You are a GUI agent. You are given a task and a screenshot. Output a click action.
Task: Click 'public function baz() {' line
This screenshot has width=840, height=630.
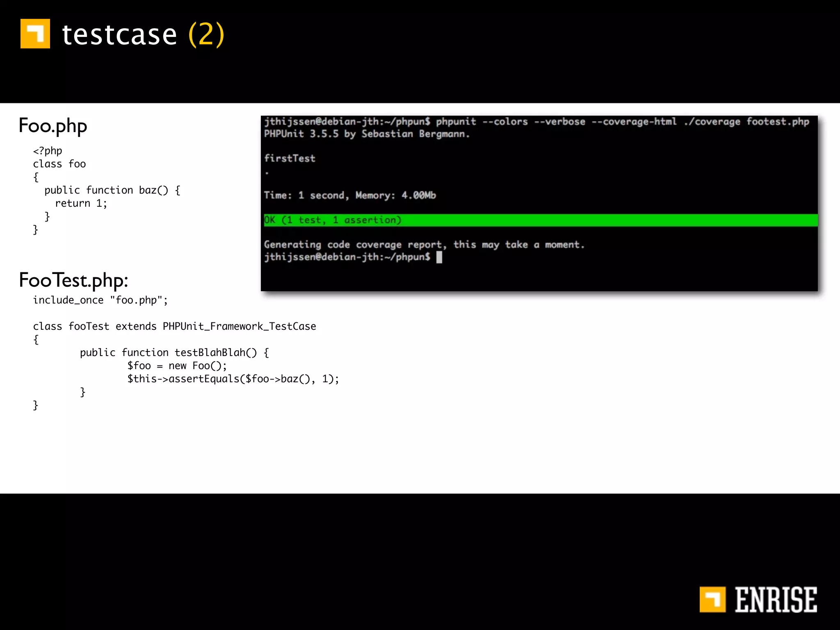(112, 190)
